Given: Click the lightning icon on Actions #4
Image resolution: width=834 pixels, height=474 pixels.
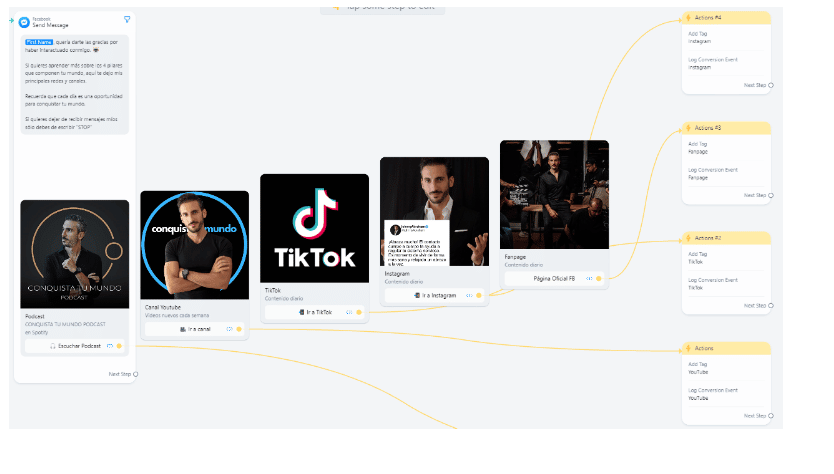Looking at the screenshot, I should [688, 18].
